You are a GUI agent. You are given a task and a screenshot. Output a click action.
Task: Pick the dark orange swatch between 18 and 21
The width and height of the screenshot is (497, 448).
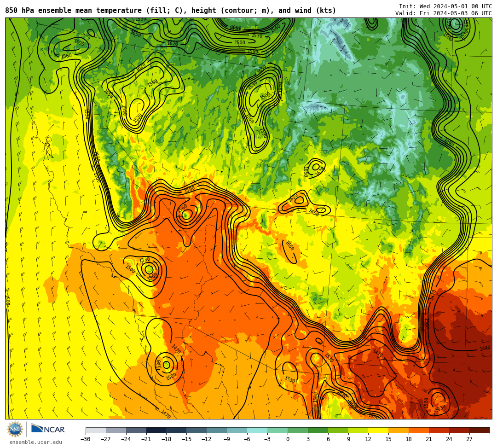coord(419,430)
